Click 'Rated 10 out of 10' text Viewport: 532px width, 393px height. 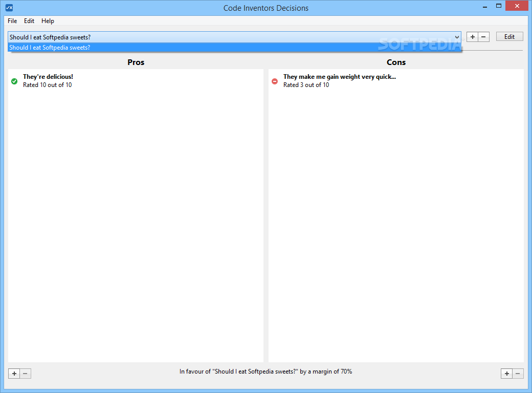coord(48,85)
